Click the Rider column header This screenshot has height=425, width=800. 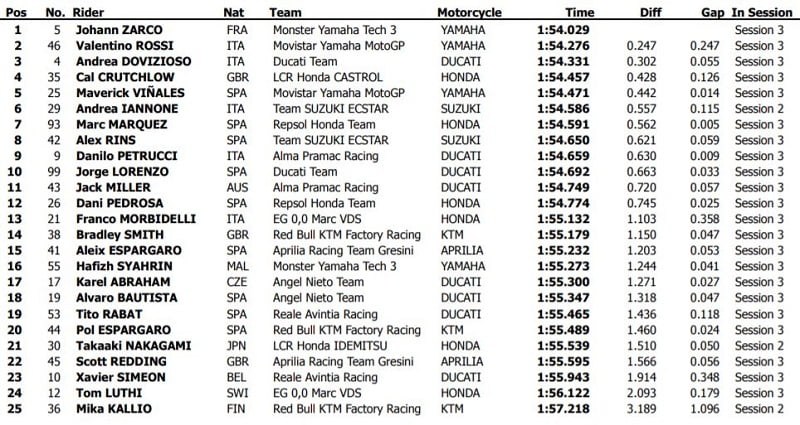point(91,13)
